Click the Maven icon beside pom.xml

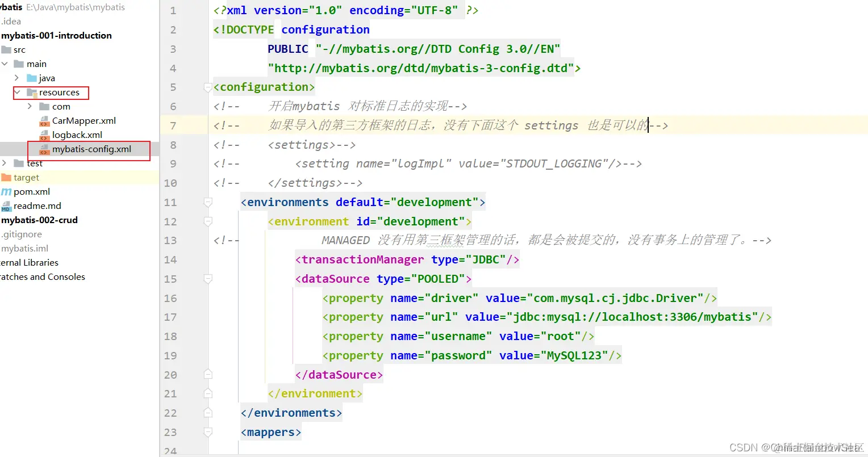tap(6, 192)
